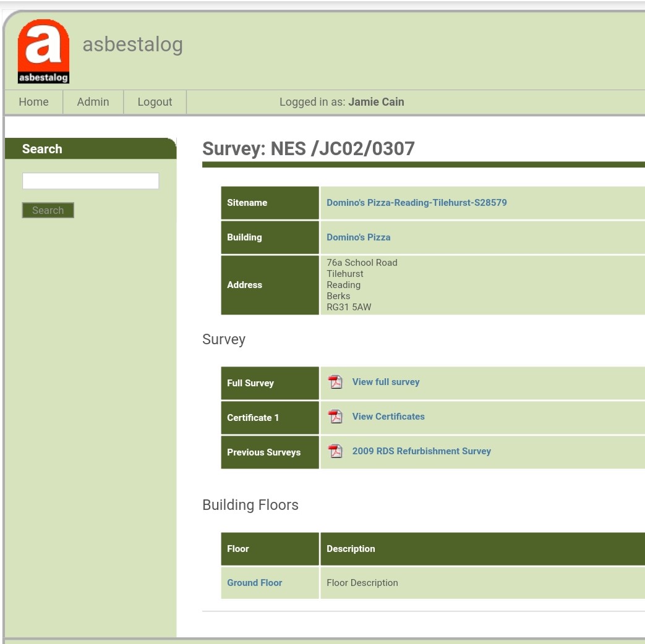This screenshot has height=644, width=645.
Task: Click the asbestalog logo image
Action: [43, 51]
